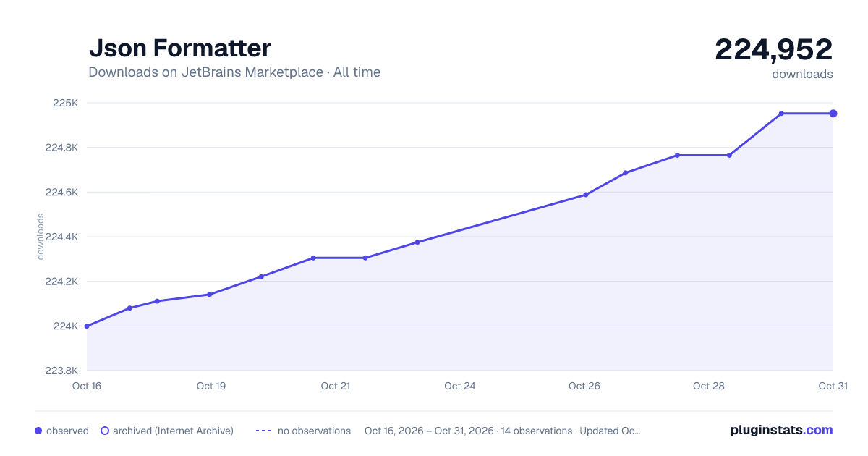Click the "Oct 28" x-axis label
The height and width of the screenshot is (456, 868).
point(709,386)
